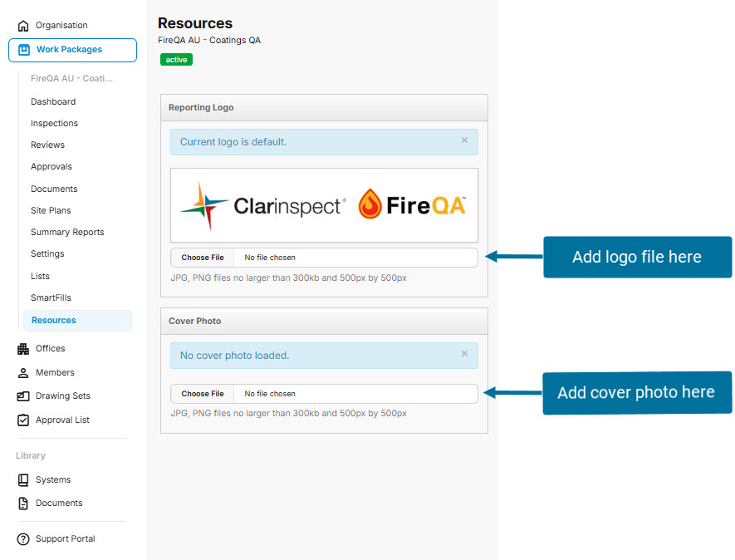Open the Lists section
This screenshot has width=735, height=560.
pyautogui.click(x=40, y=276)
